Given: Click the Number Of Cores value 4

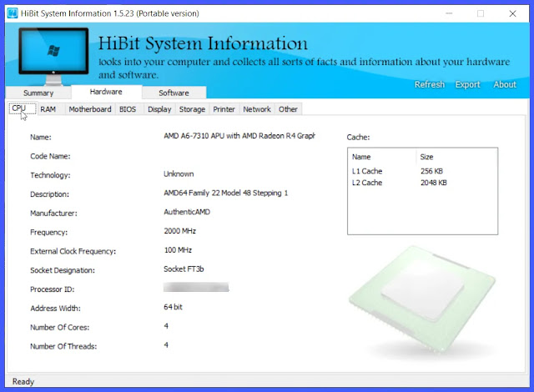Looking at the screenshot, I should click(x=166, y=326).
